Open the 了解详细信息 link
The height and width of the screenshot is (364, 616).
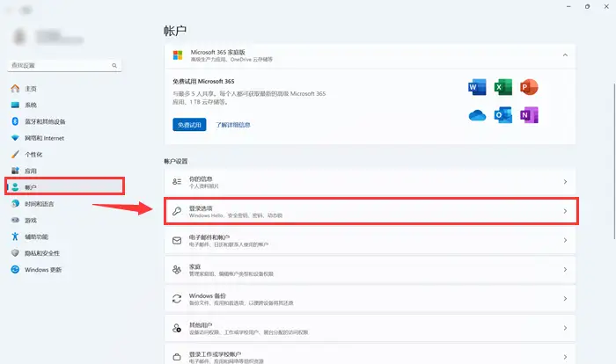(x=233, y=125)
